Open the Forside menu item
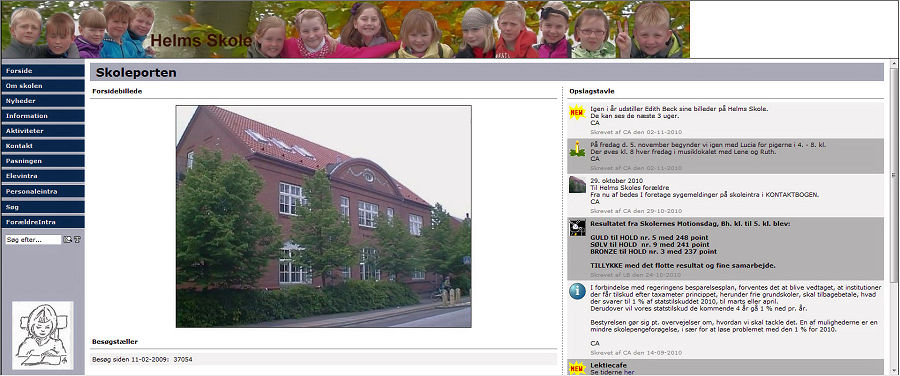 pos(43,71)
